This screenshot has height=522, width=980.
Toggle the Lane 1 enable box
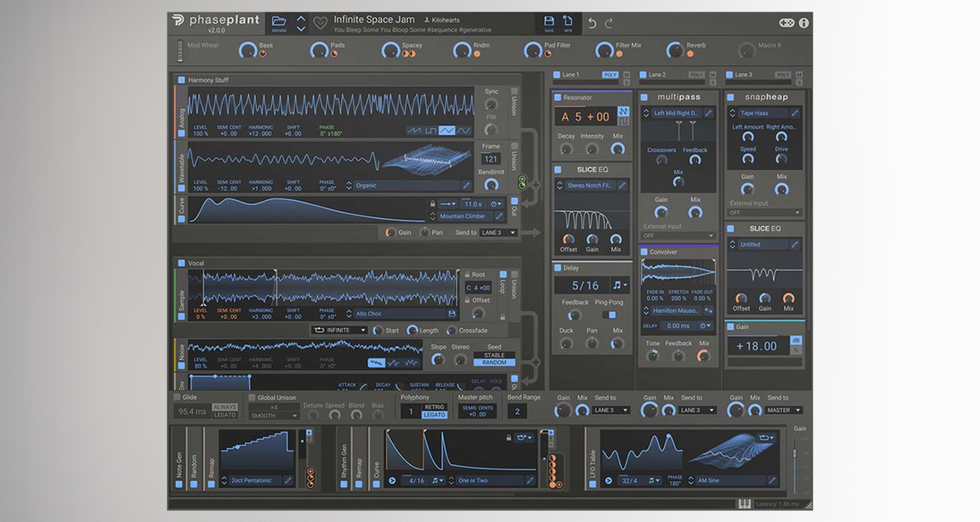(557, 75)
